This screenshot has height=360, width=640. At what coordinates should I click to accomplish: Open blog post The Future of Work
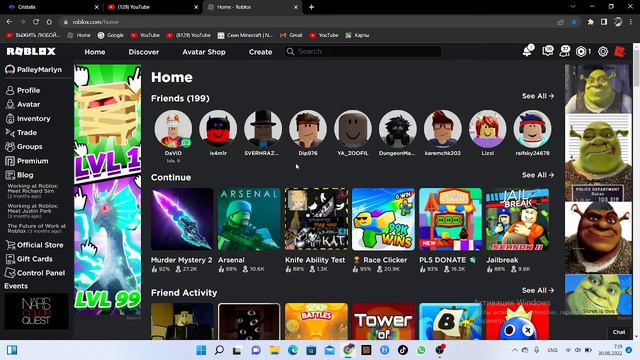coord(36,228)
